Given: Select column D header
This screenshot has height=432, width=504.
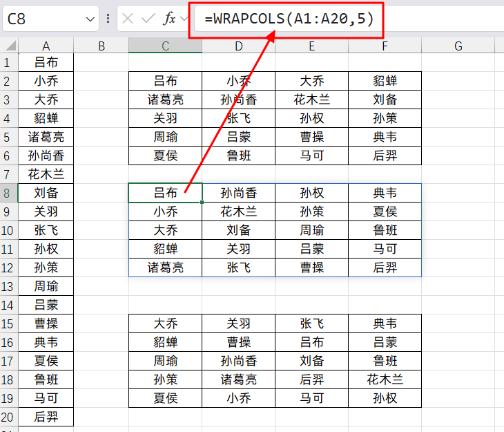Looking at the screenshot, I should click(x=238, y=46).
